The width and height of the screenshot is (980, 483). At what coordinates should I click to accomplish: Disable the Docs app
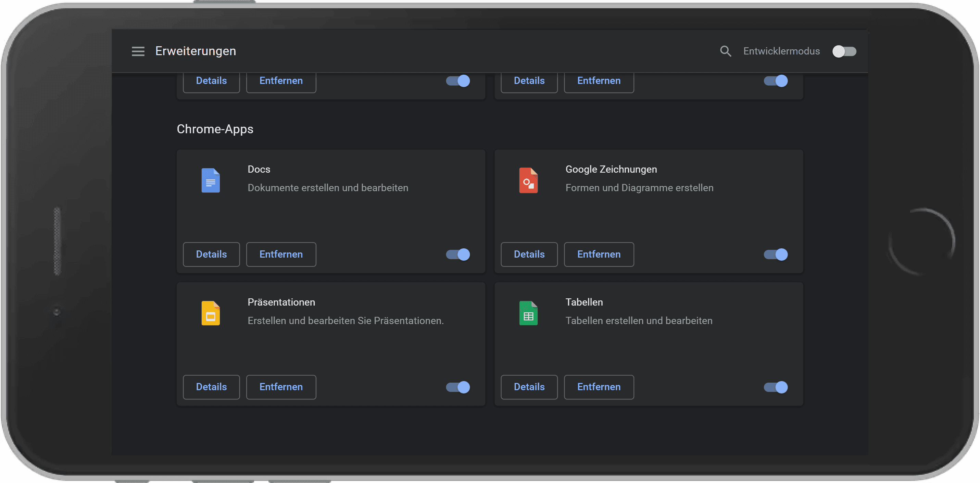(457, 254)
